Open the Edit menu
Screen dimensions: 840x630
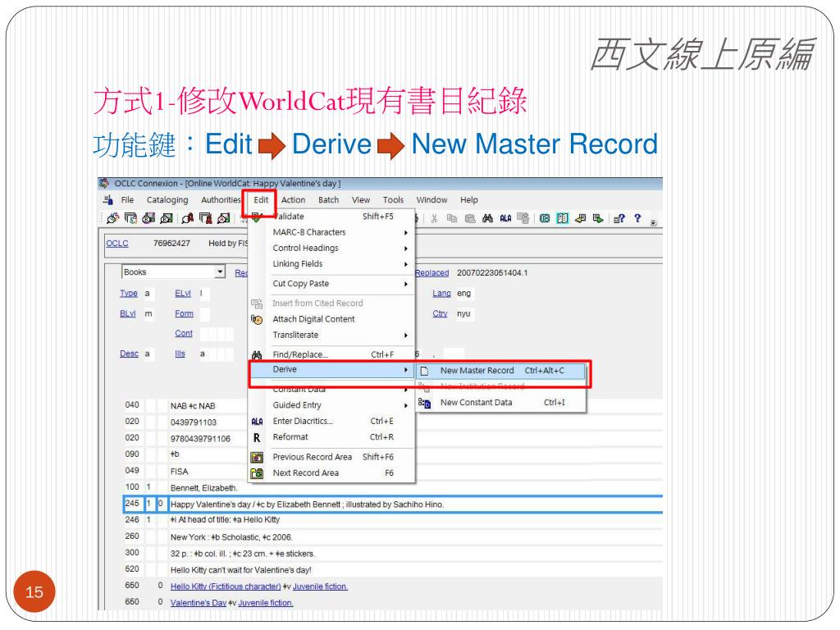point(261,200)
